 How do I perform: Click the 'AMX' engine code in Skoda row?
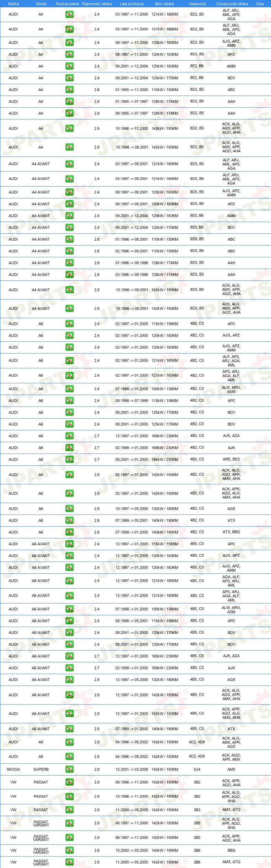click(x=231, y=769)
